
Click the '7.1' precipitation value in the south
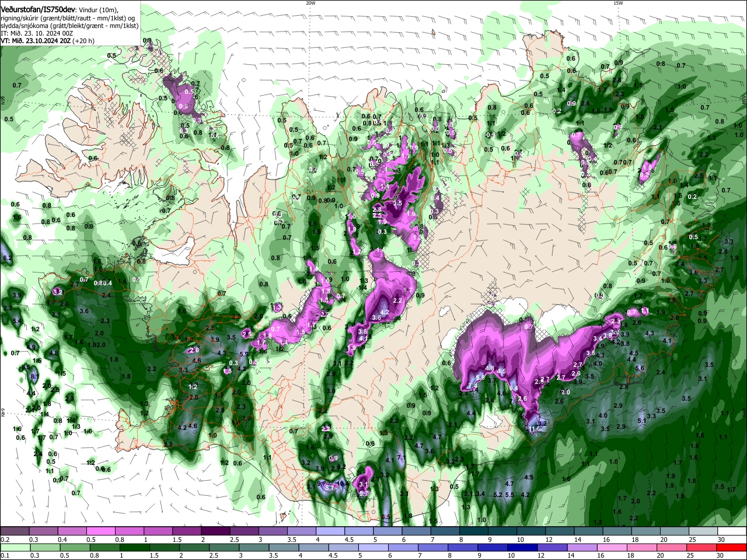pyautogui.click(x=401, y=457)
